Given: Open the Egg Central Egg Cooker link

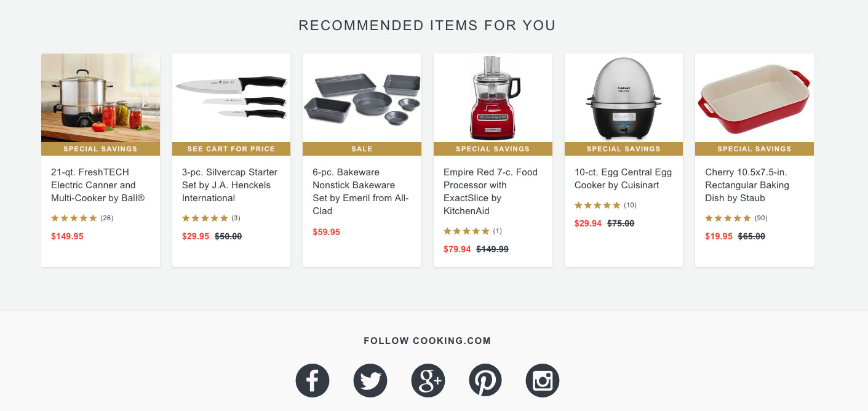Looking at the screenshot, I should (623, 178).
